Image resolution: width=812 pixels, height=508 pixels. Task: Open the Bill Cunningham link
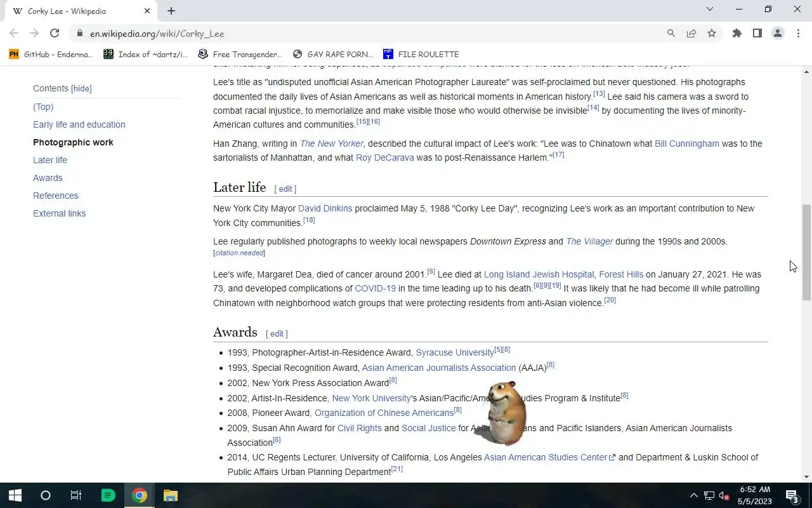point(687,144)
